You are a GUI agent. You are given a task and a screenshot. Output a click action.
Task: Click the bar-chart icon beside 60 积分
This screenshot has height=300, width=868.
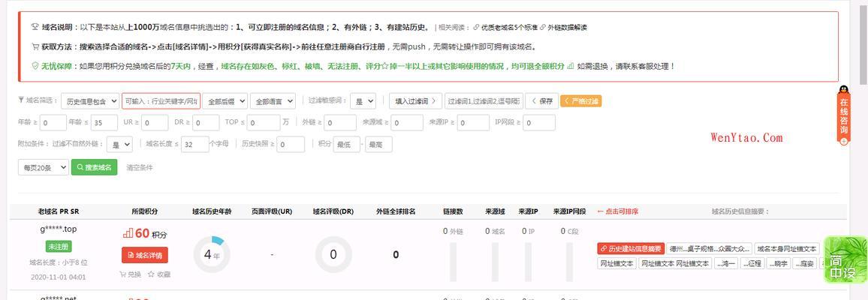[128, 234]
